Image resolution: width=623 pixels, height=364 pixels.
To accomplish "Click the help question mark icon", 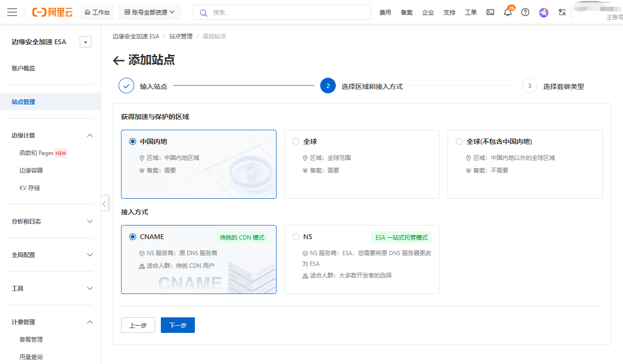I will pos(525,13).
